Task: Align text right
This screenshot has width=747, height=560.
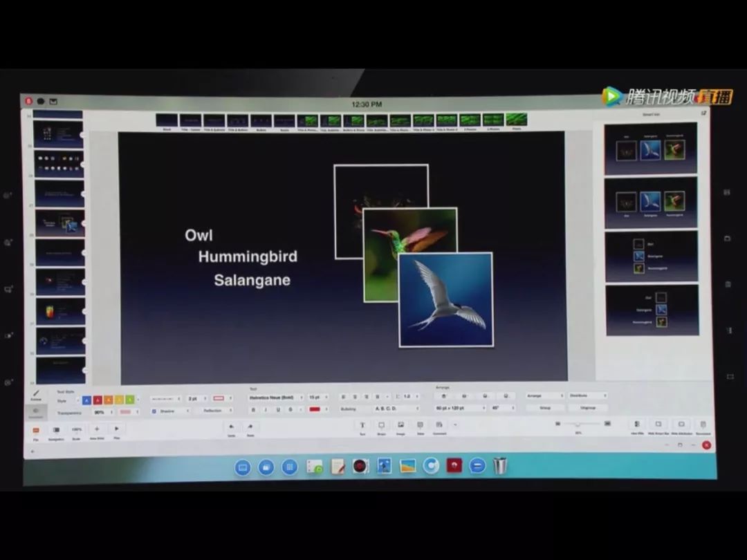Action: (367, 397)
